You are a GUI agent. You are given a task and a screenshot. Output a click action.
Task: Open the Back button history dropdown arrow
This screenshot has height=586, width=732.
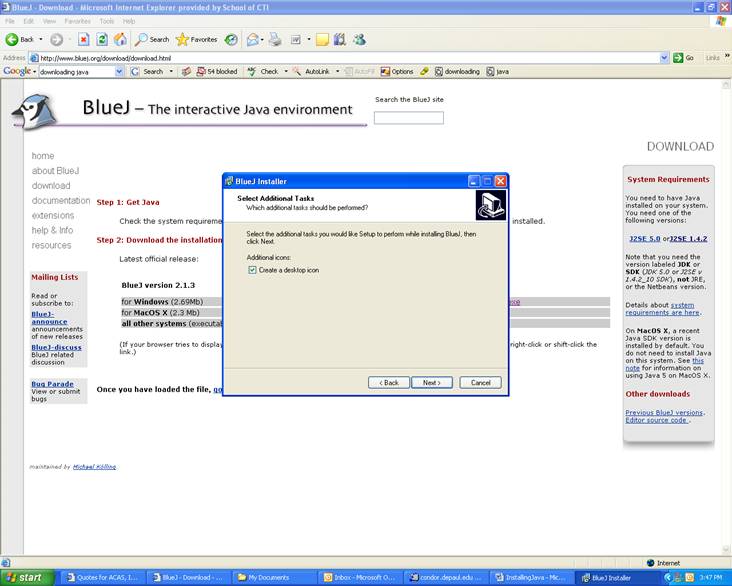pos(41,40)
